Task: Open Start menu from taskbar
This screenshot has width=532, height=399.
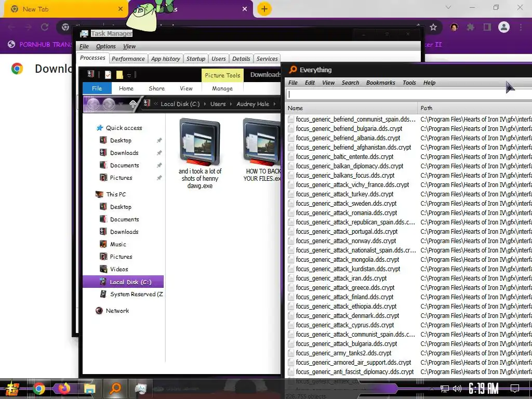Action: [12, 389]
